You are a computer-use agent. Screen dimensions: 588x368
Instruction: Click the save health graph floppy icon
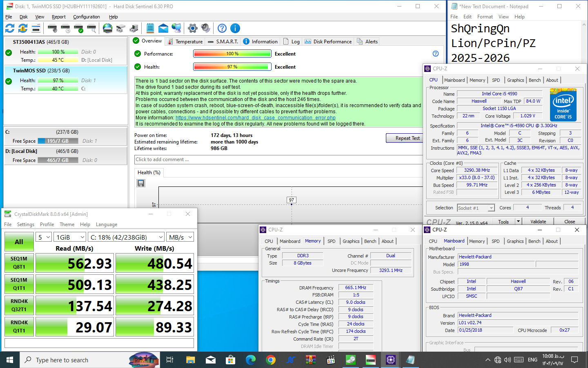(x=141, y=183)
